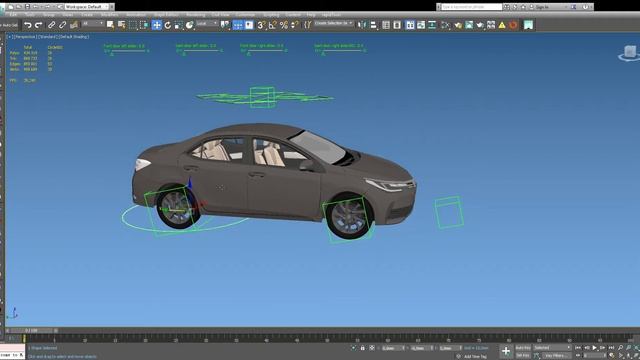
Task: Select the Bind to Space Warp tool
Action: 74,25
